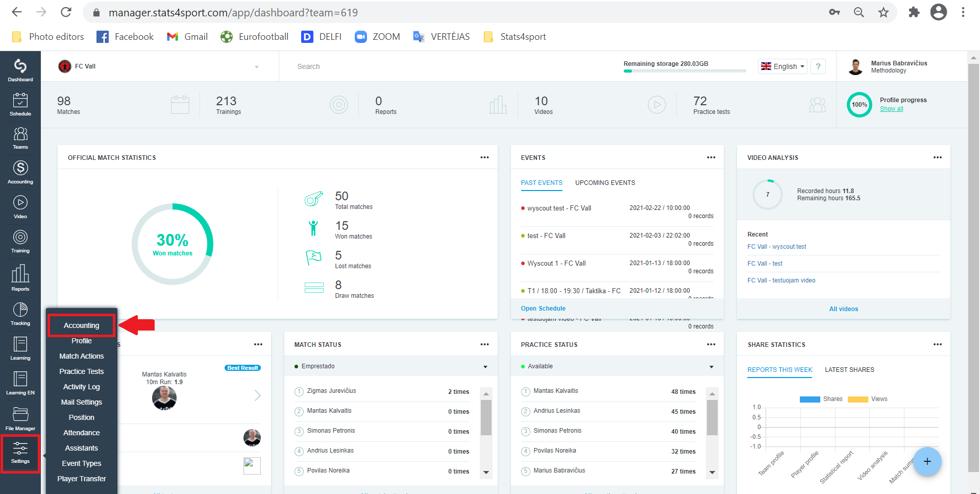The width and height of the screenshot is (980, 494).
Task: Open Reports in the sidebar
Action: (x=20, y=278)
